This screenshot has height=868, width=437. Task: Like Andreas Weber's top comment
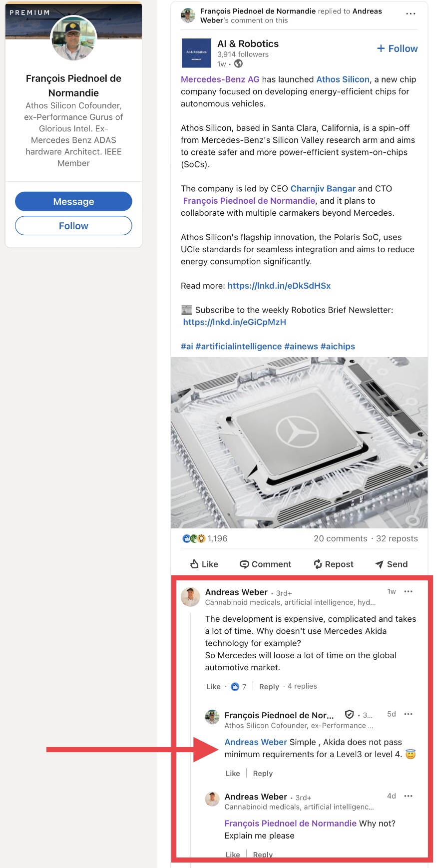pos(213,687)
